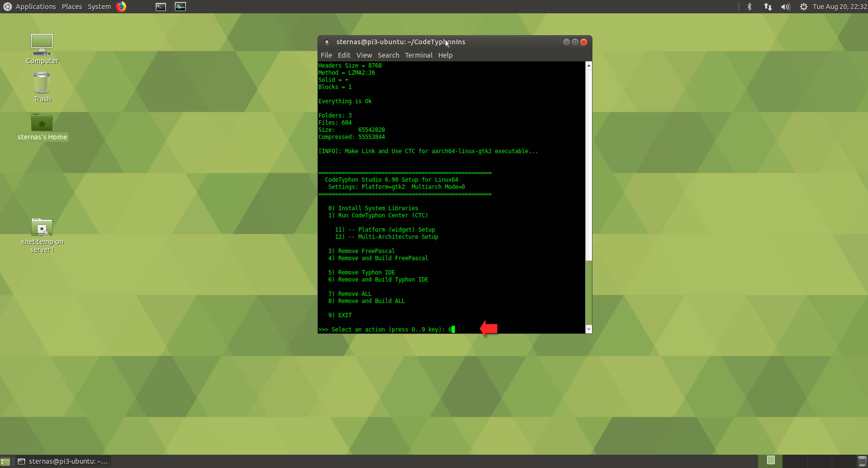Click 'Multi-Architecture Setup' line
The width and height of the screenshot is (868, 468).
[x=386, y=237]
